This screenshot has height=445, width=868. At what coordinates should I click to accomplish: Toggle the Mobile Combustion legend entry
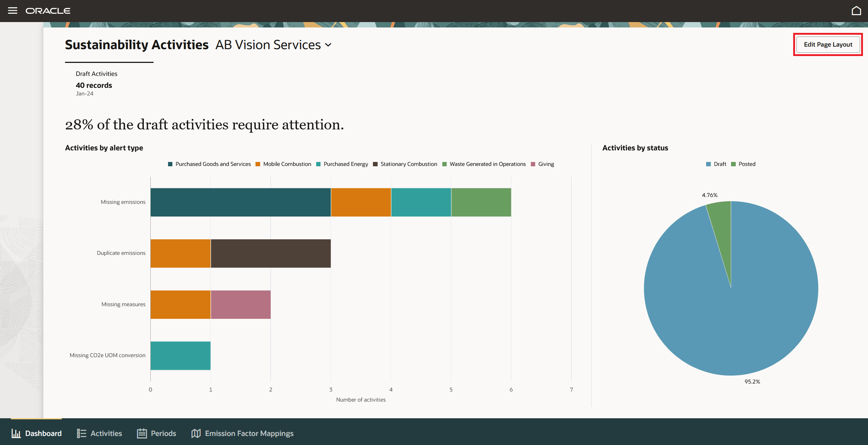[x=283, y=164]
